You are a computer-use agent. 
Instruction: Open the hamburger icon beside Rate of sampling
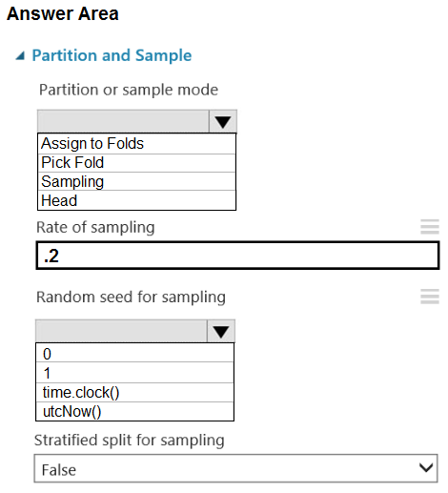tap(430, 227)
